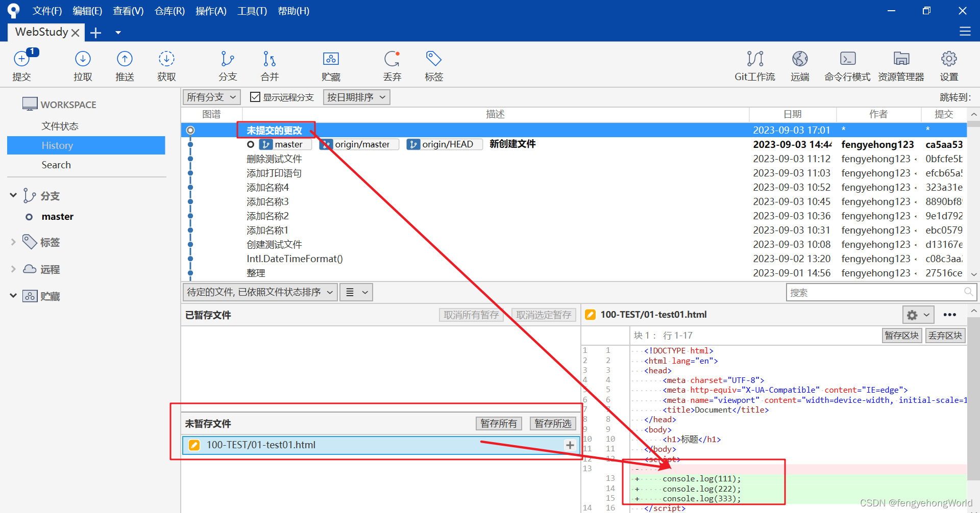This screenshot has height=513, width=980.
Task: Open the diff settings gear dropdown
Action: [x=918, y=315]
